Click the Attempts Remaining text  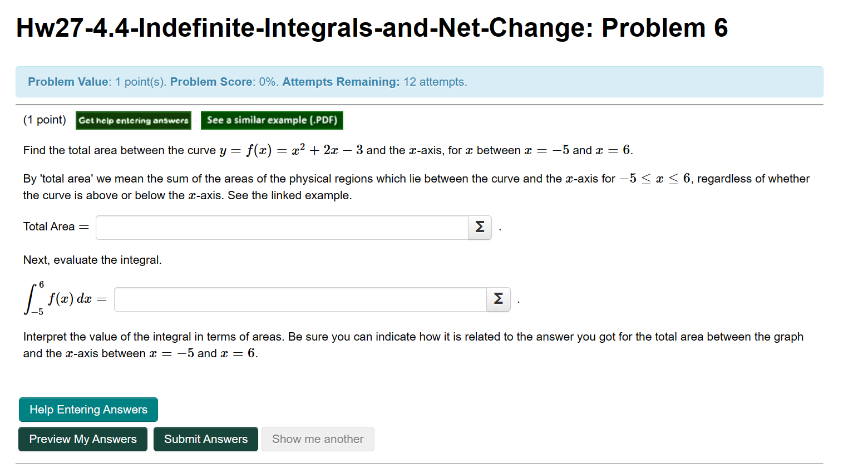pos(340,81)
